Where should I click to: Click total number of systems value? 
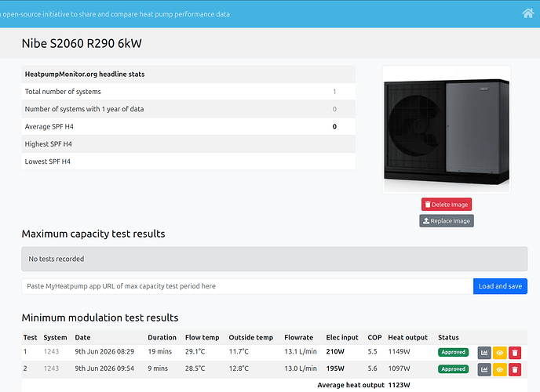[334, 92]
